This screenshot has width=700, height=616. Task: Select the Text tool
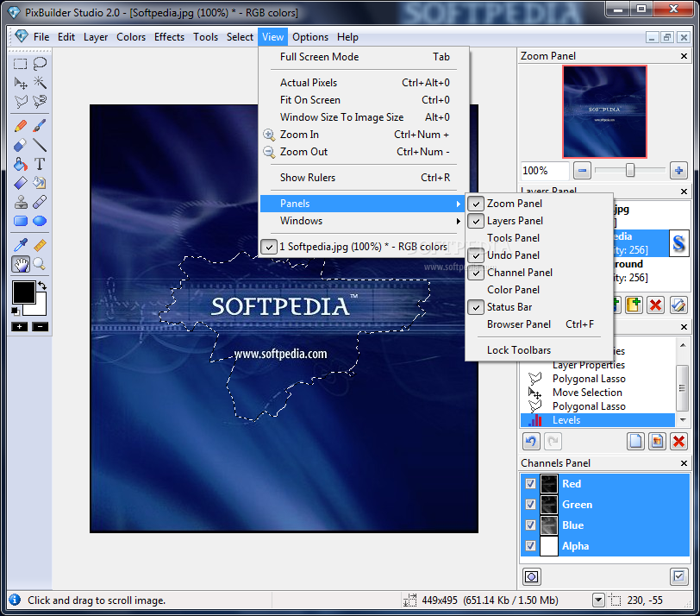click(40, 164)
